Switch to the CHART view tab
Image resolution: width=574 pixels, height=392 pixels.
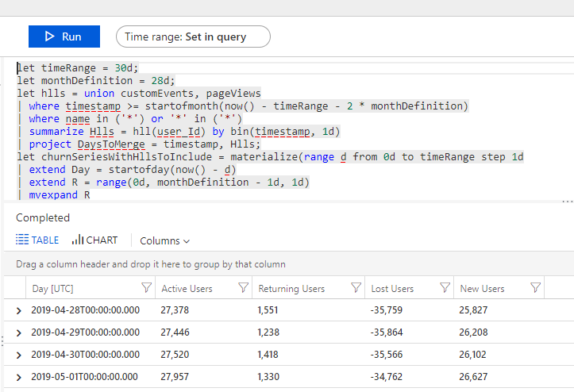tap(94, 240)
